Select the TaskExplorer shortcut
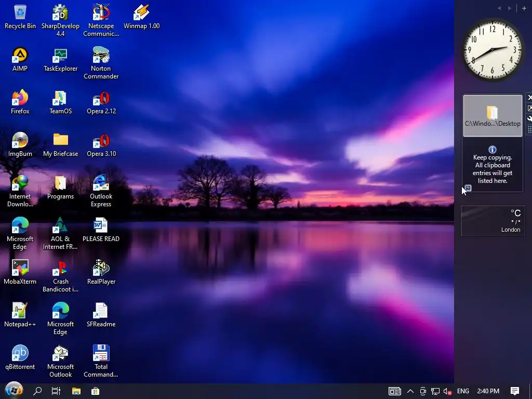532x399 pixels. coord(60,59)
